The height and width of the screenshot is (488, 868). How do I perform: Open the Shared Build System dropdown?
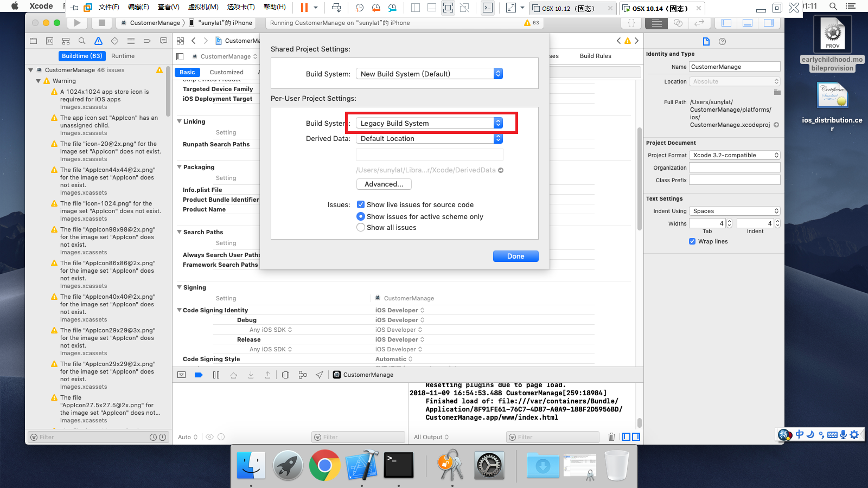[429, 74]
